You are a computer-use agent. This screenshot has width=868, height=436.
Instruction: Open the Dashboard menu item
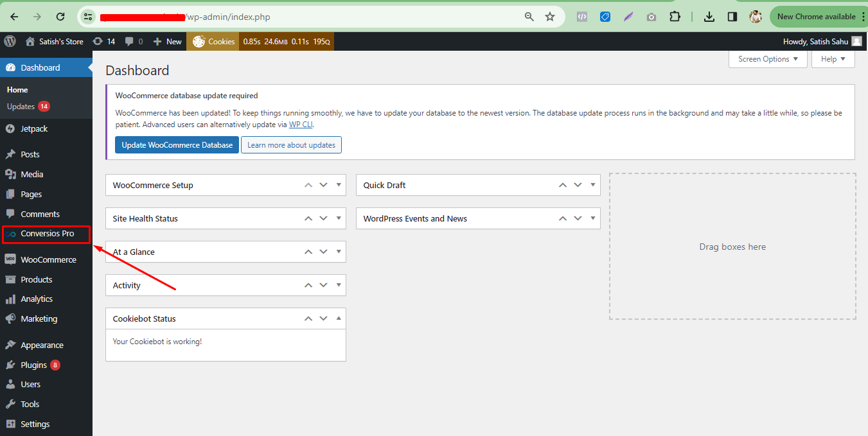click(x=46, y=67)
